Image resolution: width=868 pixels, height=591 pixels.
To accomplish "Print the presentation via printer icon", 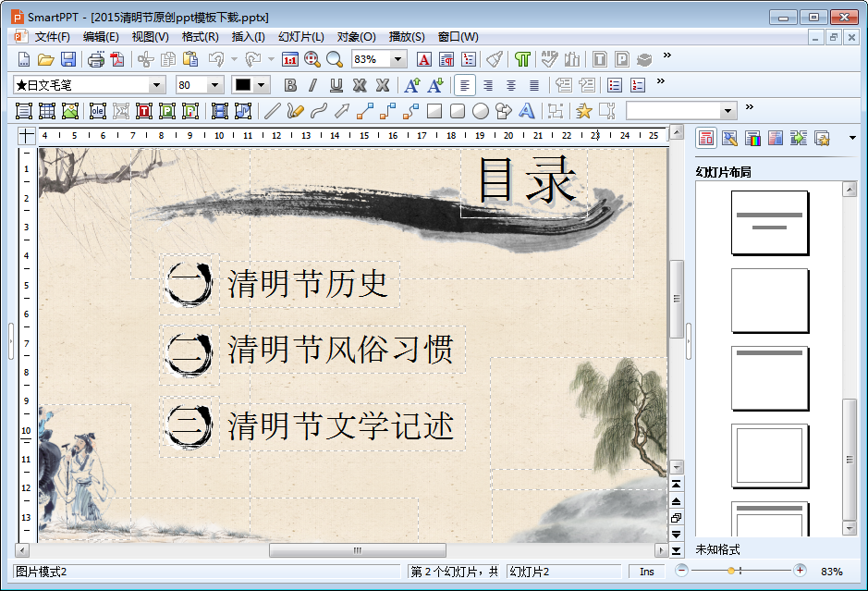I will tap(96, 59).
